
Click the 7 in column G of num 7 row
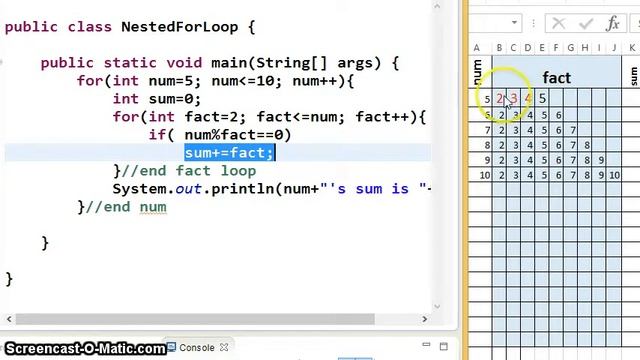(573, 130)
